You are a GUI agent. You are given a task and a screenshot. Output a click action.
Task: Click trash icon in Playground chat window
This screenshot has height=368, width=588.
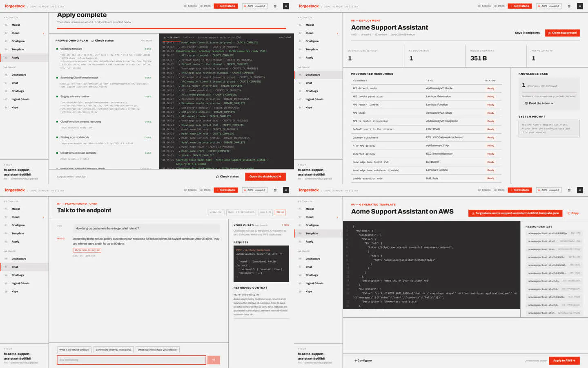pos(275,190)
